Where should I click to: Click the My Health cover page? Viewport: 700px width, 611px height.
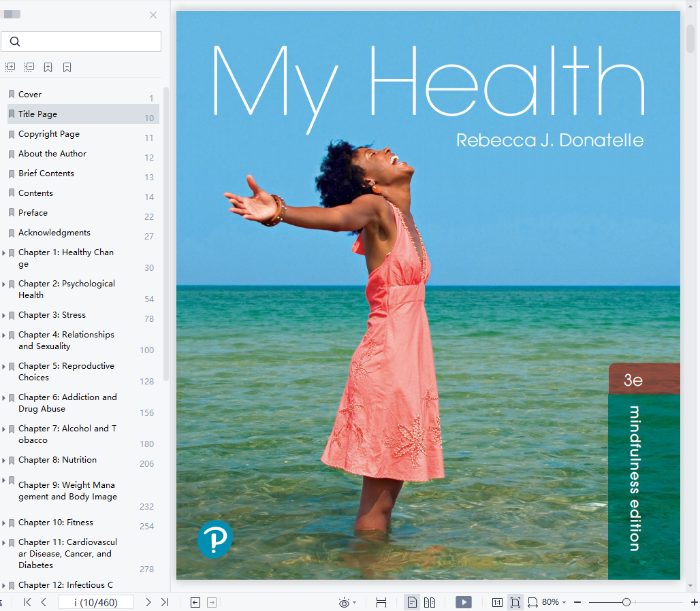(428, 295)
